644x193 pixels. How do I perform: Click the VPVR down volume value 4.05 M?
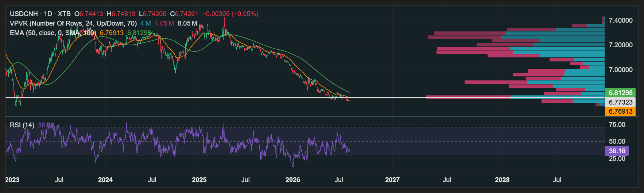pos(164,23)
